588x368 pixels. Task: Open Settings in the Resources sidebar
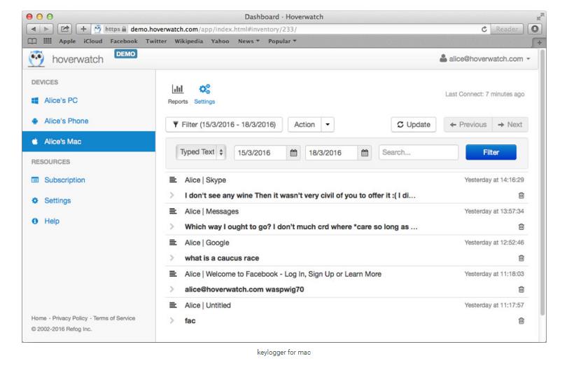pyautogui.click(x=57, y=200)
